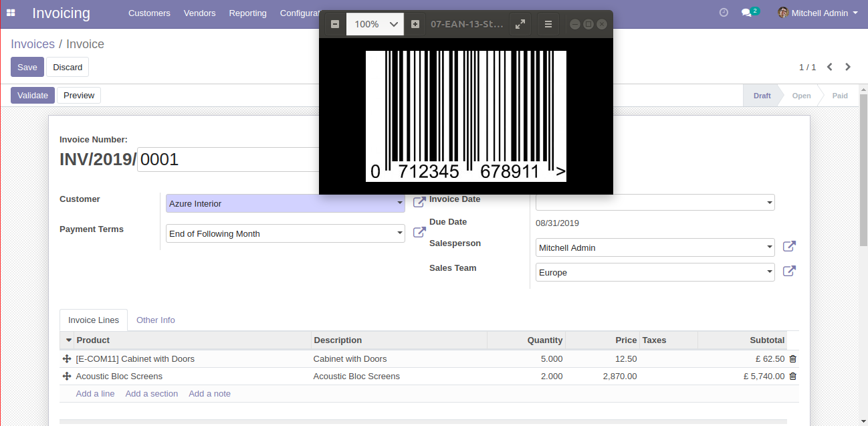Click the 12.50 price cell
This screenshot has height=426, width=868.
pyautogui.click(x=603, y=359)
